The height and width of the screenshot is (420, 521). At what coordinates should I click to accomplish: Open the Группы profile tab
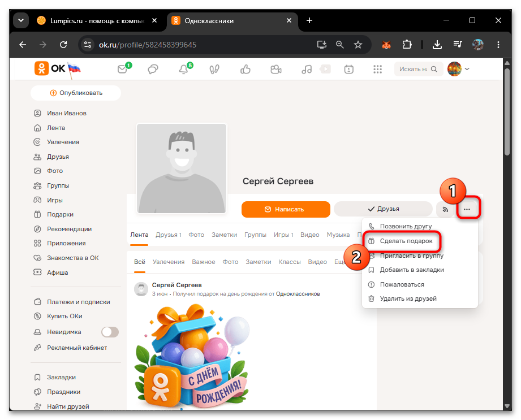coord(255,235)
